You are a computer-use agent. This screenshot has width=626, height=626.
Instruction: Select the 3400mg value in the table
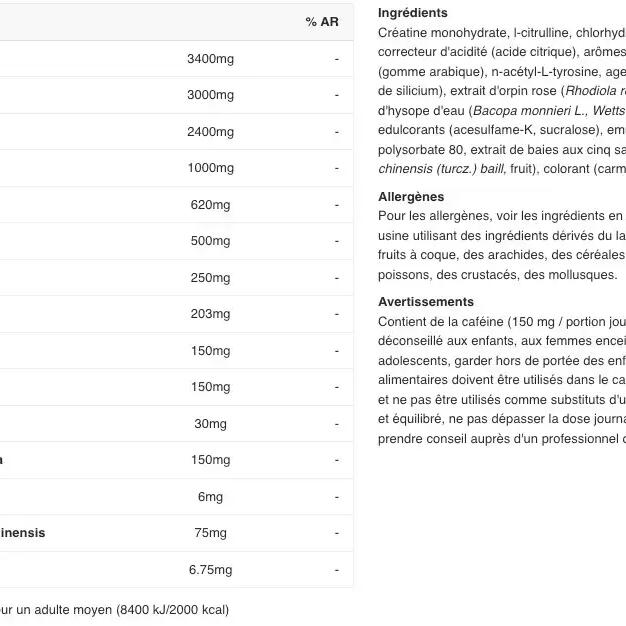(x=210, y=59)
